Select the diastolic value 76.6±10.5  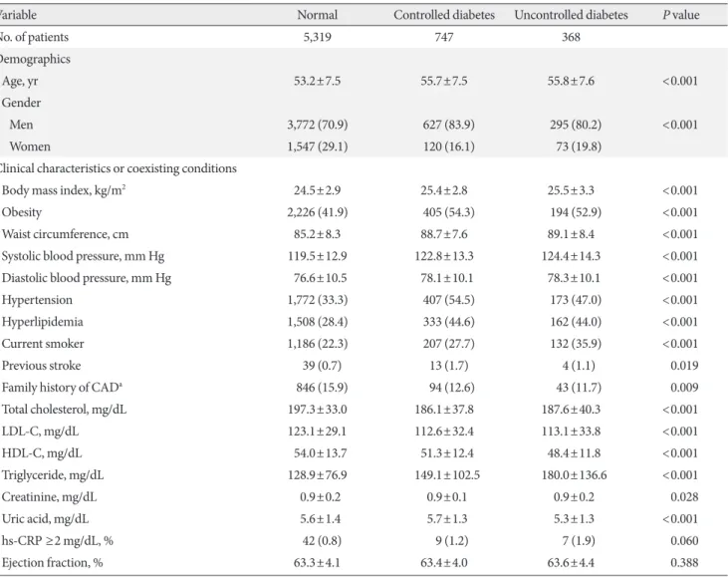pos(320,278)
